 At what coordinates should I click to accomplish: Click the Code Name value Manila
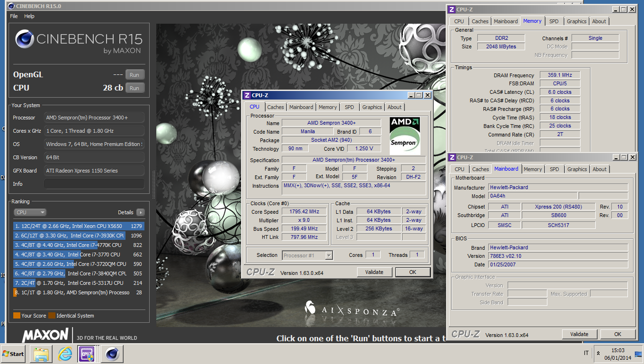307,132
